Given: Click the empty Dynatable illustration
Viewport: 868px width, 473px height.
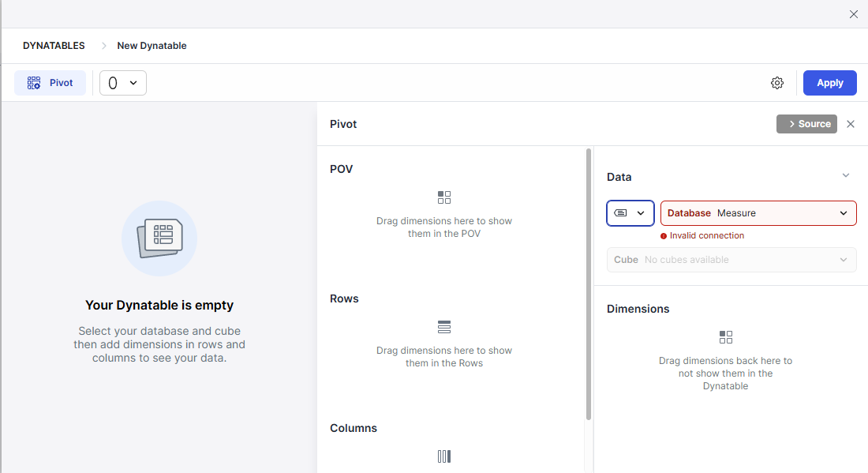Looking at the screenshot, I should pyautogui.click(x=159, y=238).
